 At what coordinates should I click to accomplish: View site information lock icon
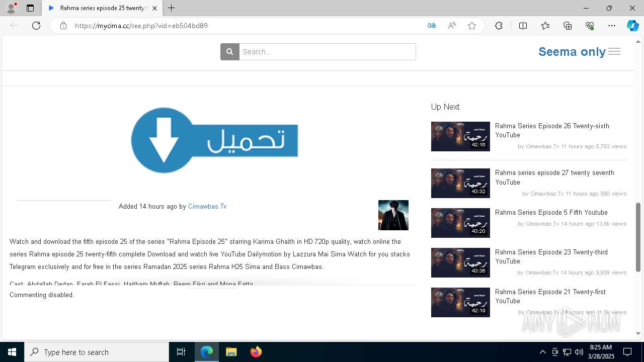coord(63,26)
